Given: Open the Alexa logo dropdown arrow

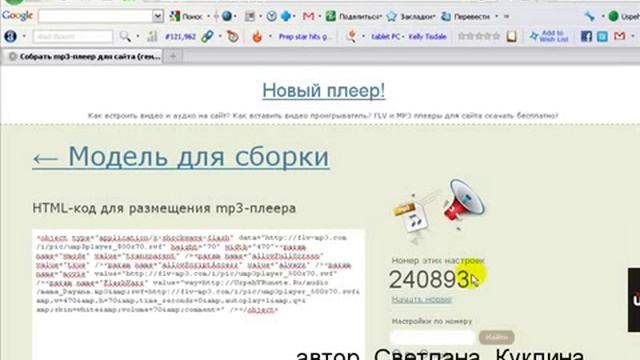Looking at the screenshot, I should tap(24, 36).
